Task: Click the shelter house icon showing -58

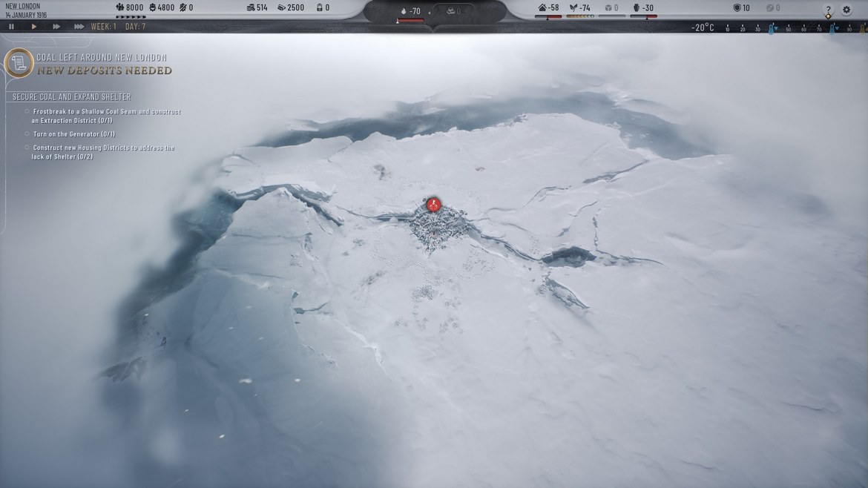Action: [x=542, y=7]
